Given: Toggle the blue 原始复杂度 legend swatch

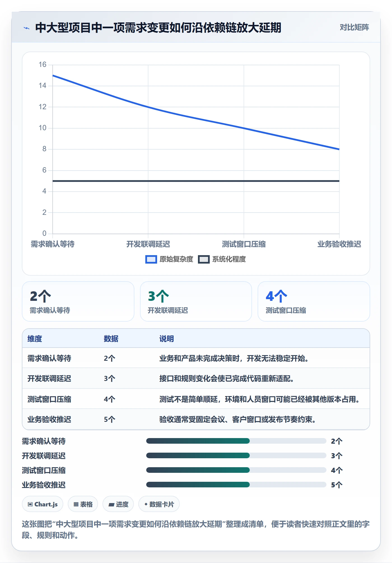Looking at the screenshot, I should (151, 259).
